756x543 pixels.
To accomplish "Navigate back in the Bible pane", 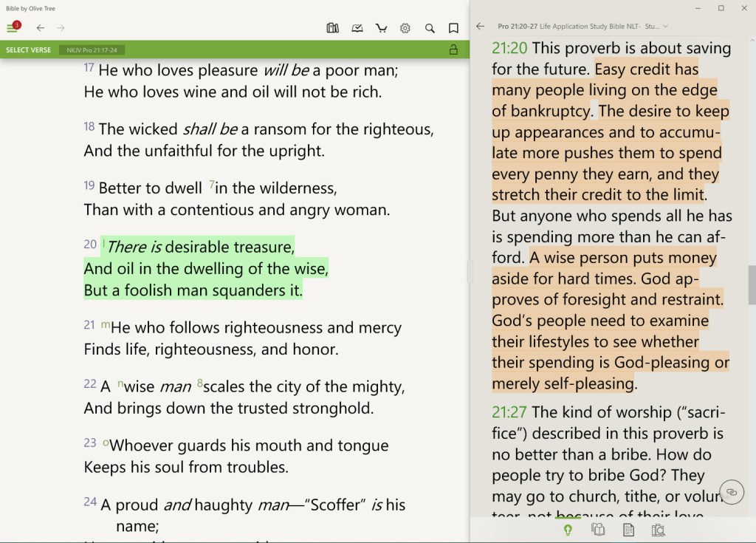I will click(41, 28).
